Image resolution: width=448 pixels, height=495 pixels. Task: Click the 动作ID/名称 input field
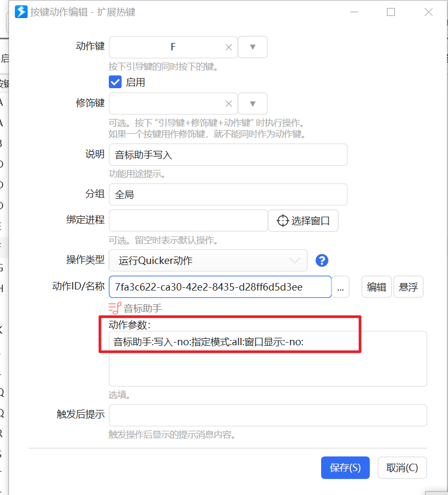pyautogui.click(x=220, y=287)
